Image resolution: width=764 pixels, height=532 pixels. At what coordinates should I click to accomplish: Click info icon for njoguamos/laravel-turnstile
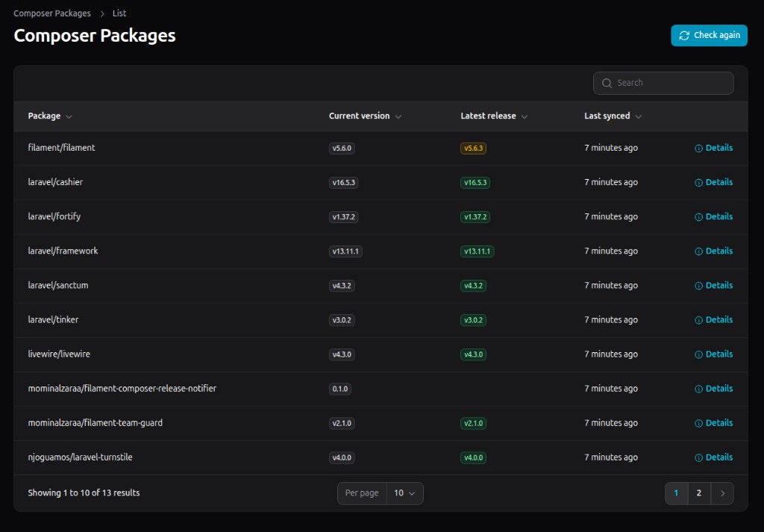click(x=698, y=458)
